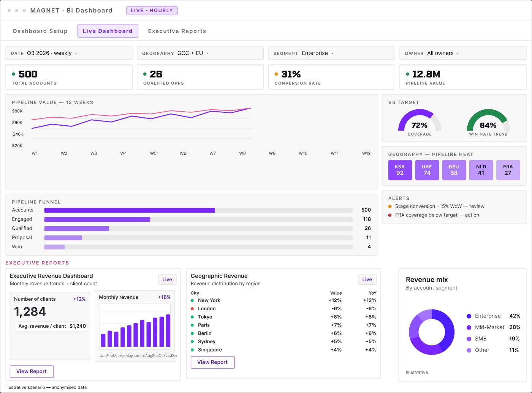The height and width of the screenshot is (393, 532).
Task: Click View Report under Executive Revenue Dashboard
Action: point(32,371)
